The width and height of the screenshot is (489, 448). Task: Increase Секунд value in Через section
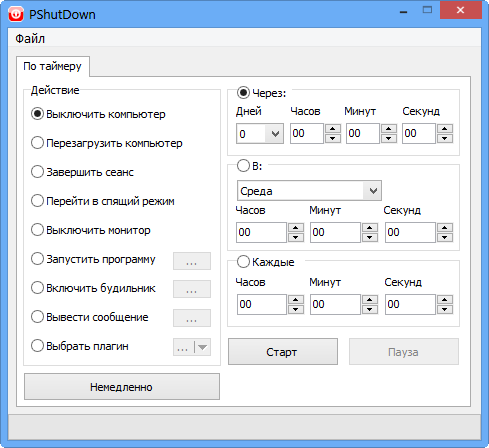[445, 129]
